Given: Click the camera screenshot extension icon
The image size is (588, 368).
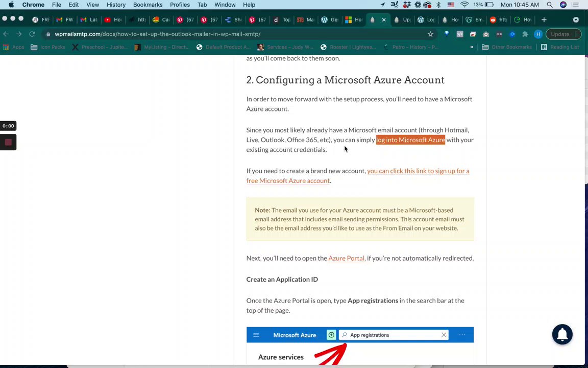Looking at the screenshot, I should [486, 34].
